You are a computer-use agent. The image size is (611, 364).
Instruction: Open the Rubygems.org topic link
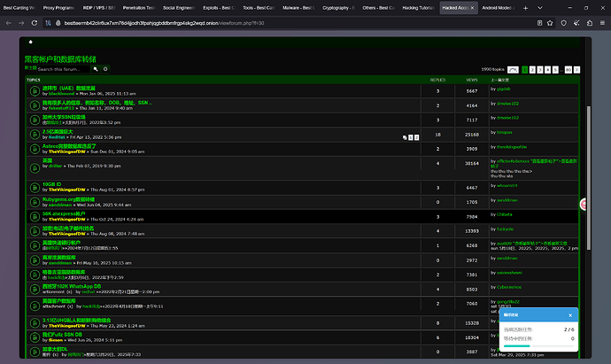click(68, 199)
